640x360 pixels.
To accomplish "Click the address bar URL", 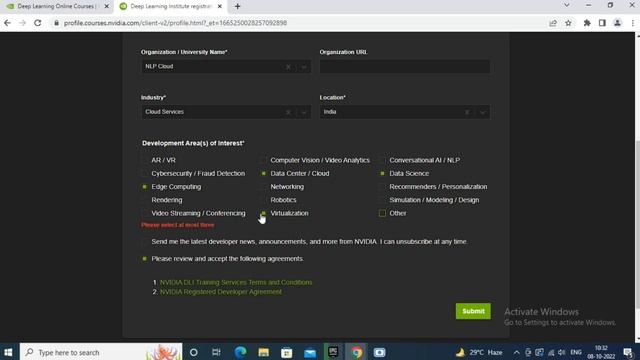I will point(175,23).
